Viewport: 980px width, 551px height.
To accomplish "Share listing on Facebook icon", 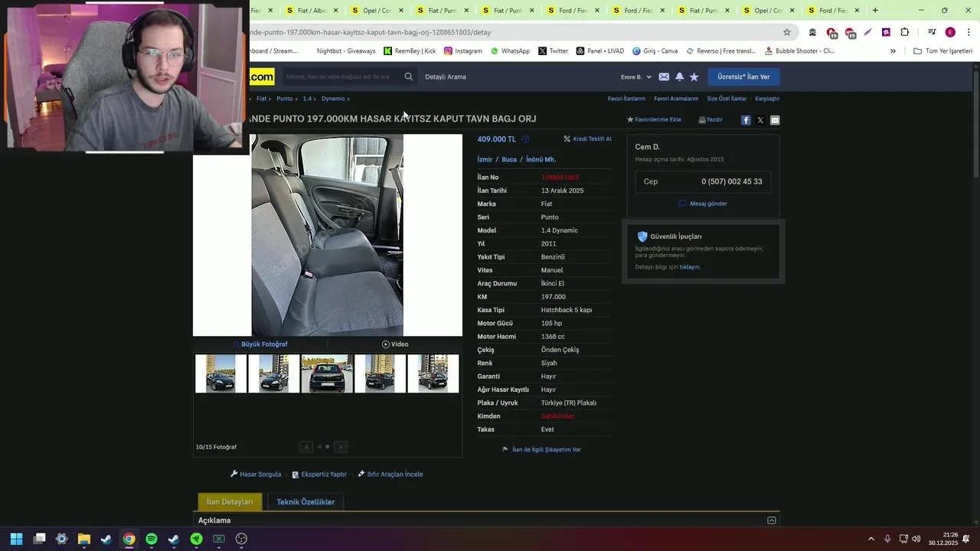I will 746,120.
